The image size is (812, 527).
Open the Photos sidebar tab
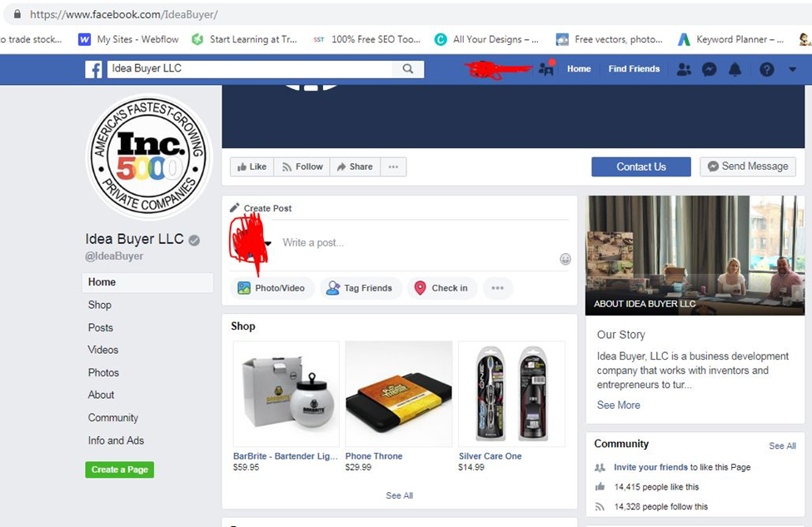[x=103, y=373]
